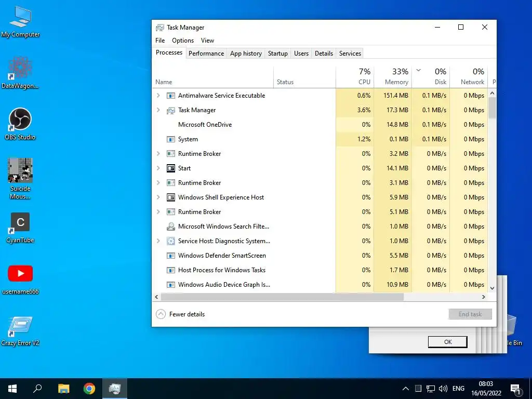
Task: Open the CyanTube desktop shortcut
Action: (x=20, y=228)
